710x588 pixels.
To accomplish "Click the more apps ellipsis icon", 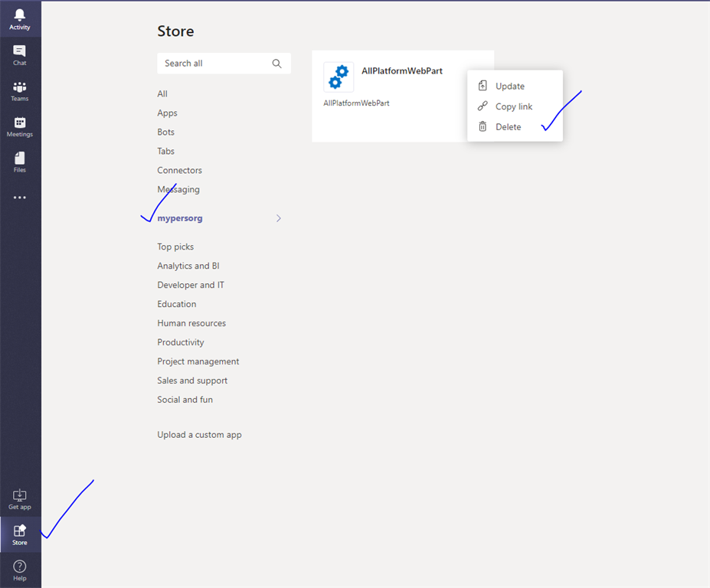I will point(19,197).
